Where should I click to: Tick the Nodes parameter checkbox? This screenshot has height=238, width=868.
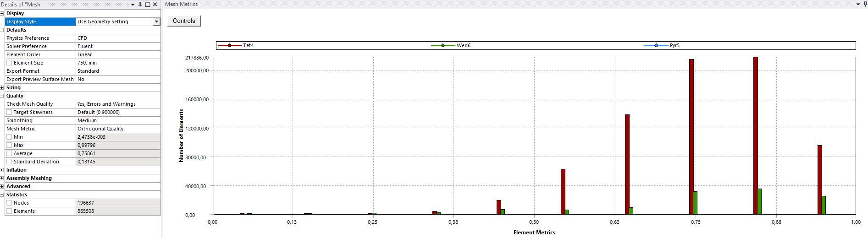[9, 203]
